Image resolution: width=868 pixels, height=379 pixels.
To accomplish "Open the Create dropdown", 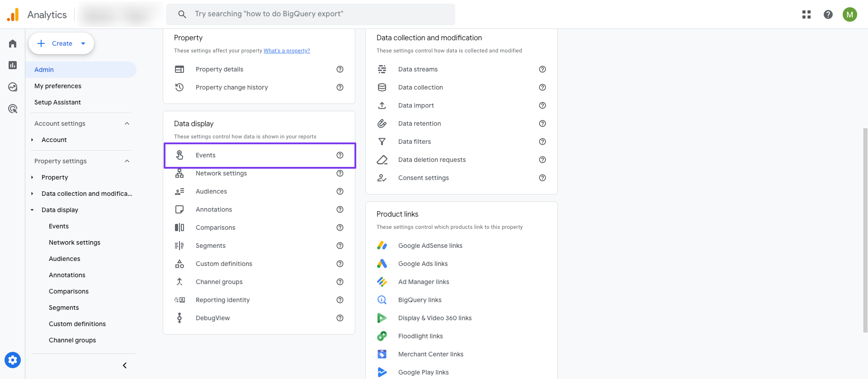I will click(61, 43).
